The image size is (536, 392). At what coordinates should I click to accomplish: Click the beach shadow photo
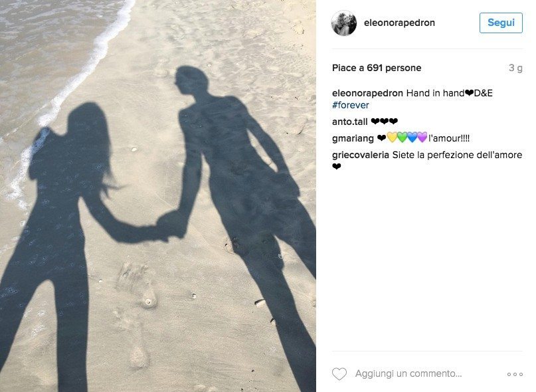click(x=158, y=196)
